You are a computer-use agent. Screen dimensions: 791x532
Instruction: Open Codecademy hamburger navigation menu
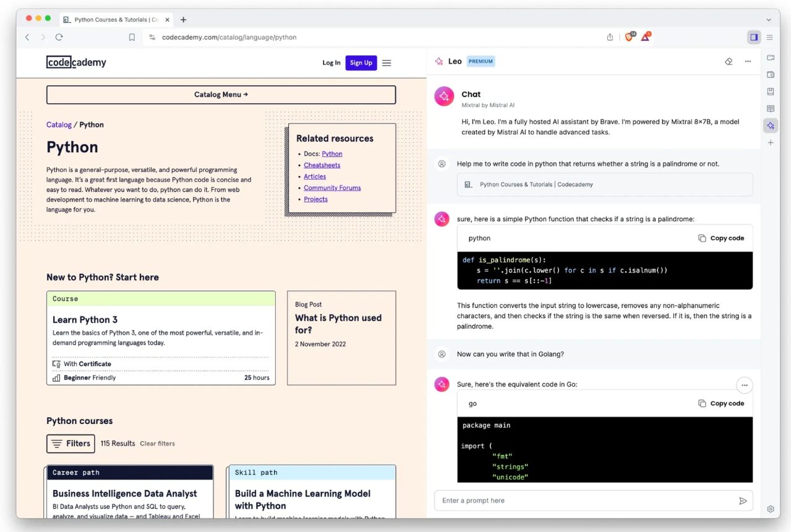click(x=387, y=62)
